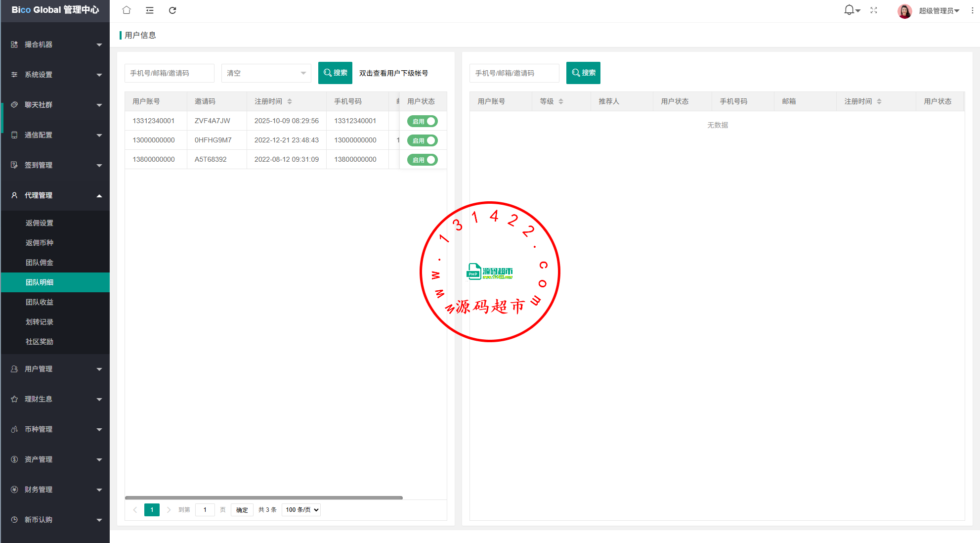Screen dimensions: 980x543
Task: Click the super admin avatar picture
Action: click(904, 11)
